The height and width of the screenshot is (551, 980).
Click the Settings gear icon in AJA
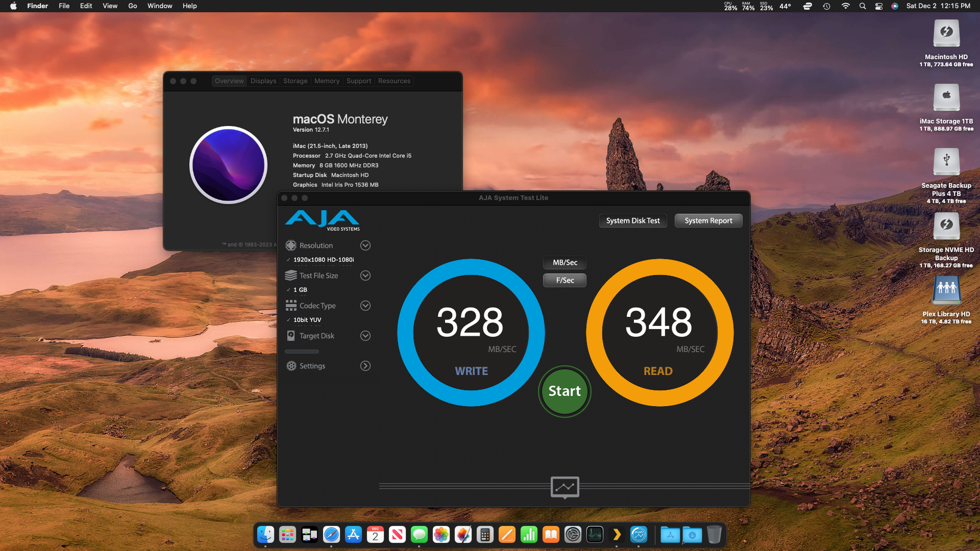(291, 366)
